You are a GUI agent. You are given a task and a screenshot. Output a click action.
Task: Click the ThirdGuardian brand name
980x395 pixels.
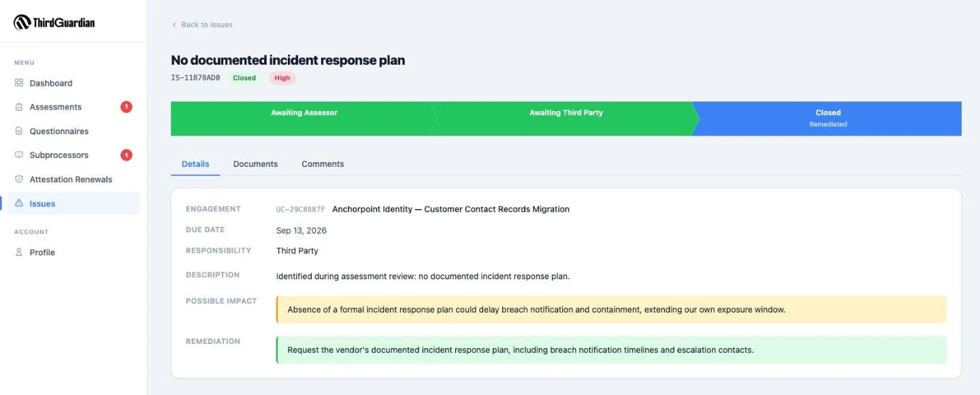point(64,22)
